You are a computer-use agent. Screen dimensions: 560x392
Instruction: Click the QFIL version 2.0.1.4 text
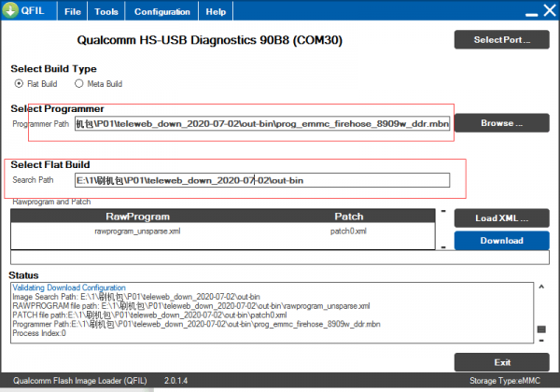tap(175, 381)
